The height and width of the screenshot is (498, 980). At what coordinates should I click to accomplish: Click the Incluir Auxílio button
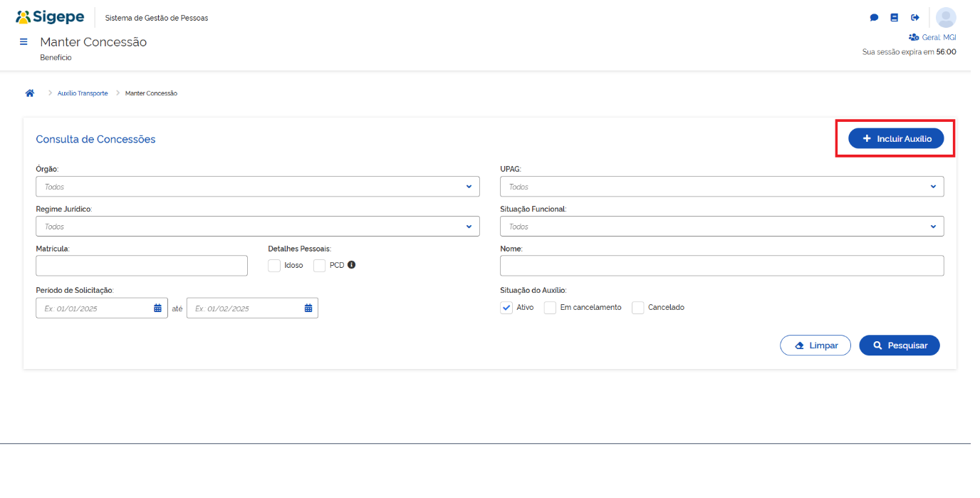click(895, 139)
